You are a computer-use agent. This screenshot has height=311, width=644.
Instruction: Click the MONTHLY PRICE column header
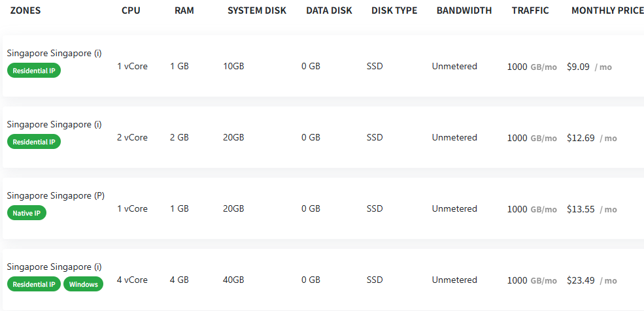tap(607, 11)
